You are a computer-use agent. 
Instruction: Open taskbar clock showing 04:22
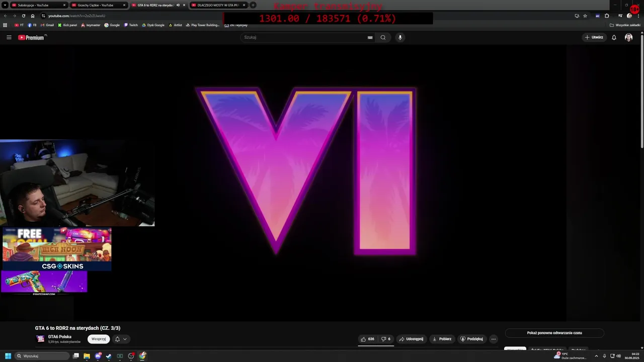(x=632, y=356)
